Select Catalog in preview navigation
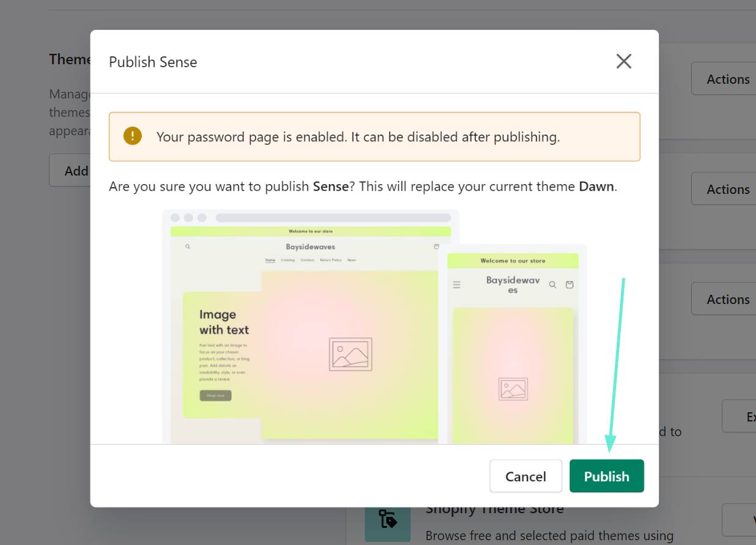756x545 pixels. click(x=288, y=260)
